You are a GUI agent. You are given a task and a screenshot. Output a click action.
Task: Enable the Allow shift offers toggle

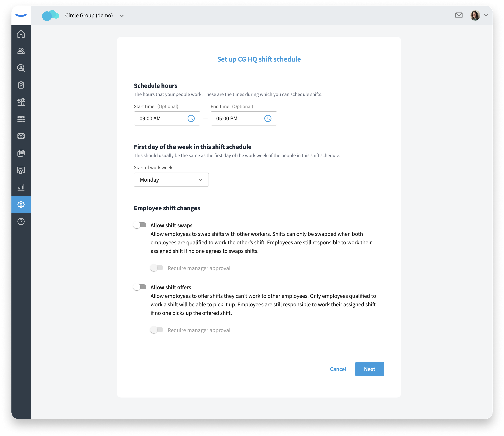140,287
